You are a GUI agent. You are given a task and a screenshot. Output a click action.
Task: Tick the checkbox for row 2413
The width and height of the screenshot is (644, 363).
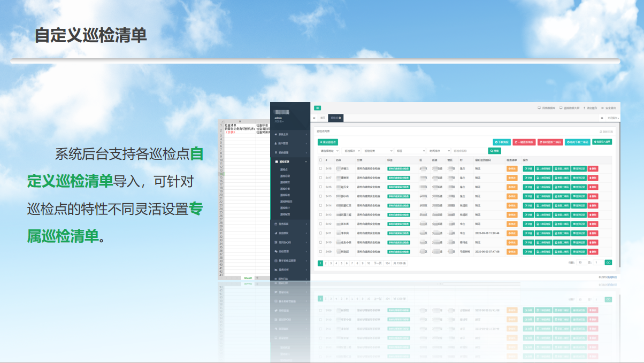tap(321, 215)
